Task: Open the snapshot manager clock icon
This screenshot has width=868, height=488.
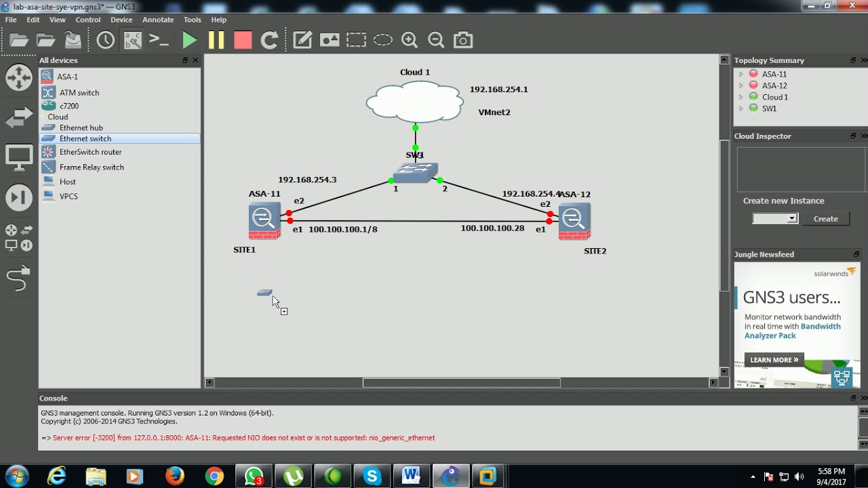Action: (106, 40)
